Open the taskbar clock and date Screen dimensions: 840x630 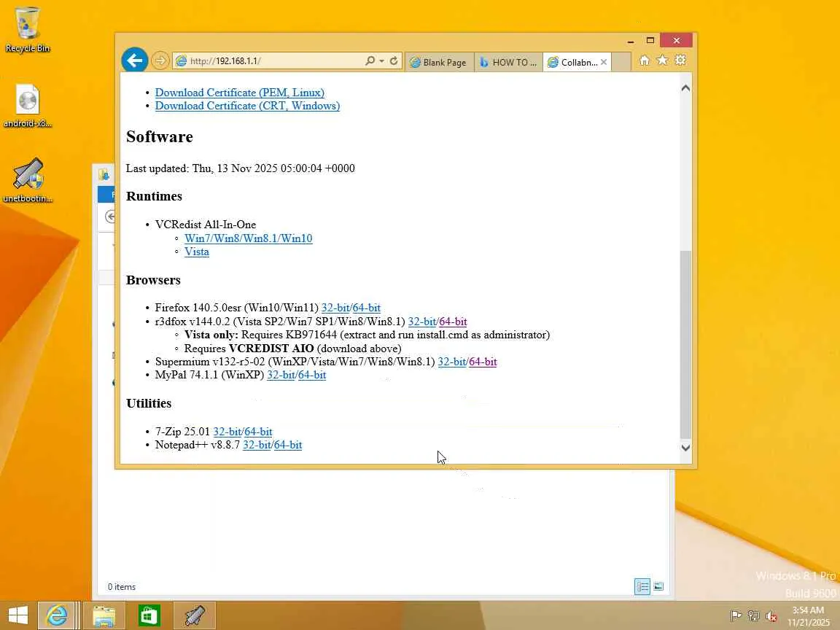point(808,616)
